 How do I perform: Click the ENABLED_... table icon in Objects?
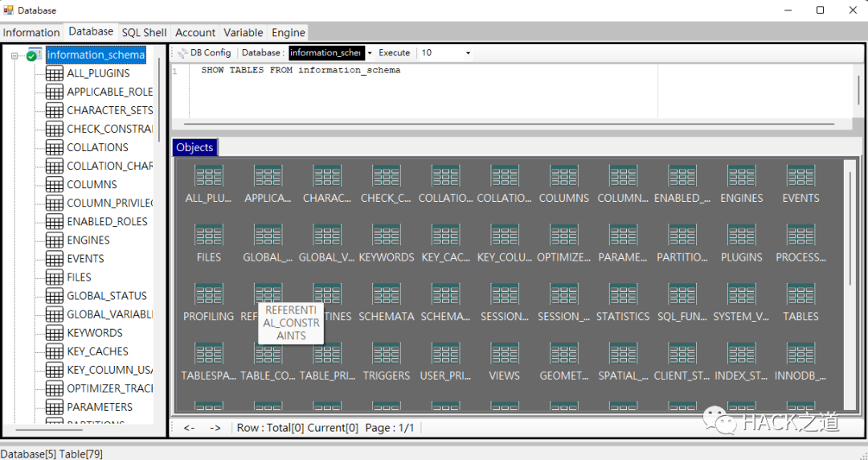(x=682, y=176)
